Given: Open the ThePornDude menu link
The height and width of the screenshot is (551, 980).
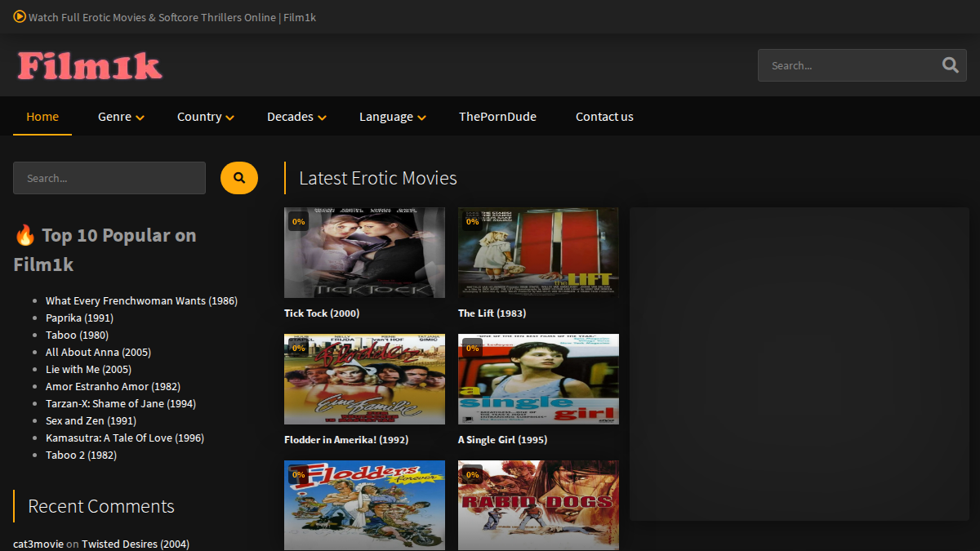Looking at the screenshot, I should click(x=497, y=117).
